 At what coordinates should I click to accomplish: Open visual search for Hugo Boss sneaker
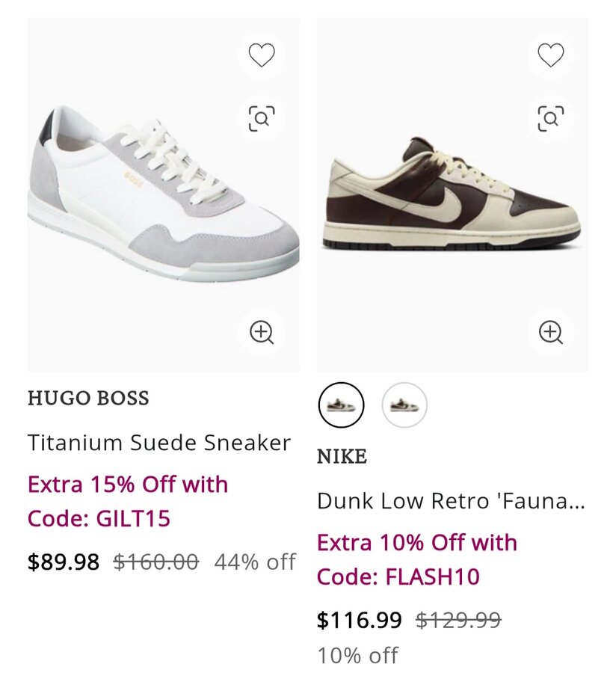tap(262, 118)
